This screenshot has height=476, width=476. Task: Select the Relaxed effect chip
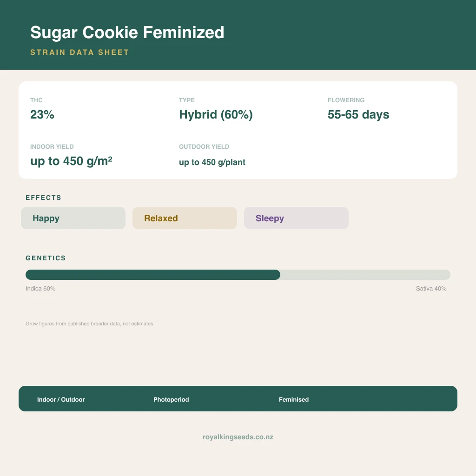click(x=185, y=218)
